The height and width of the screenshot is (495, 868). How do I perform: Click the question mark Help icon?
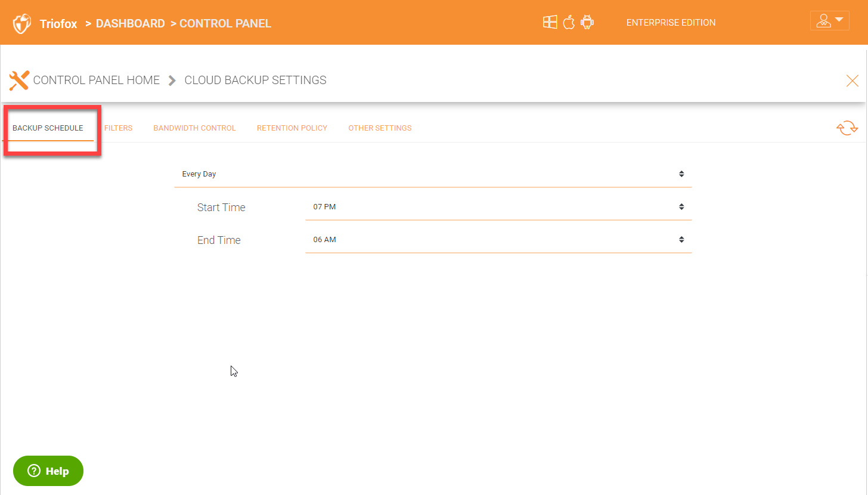point(34,471)
